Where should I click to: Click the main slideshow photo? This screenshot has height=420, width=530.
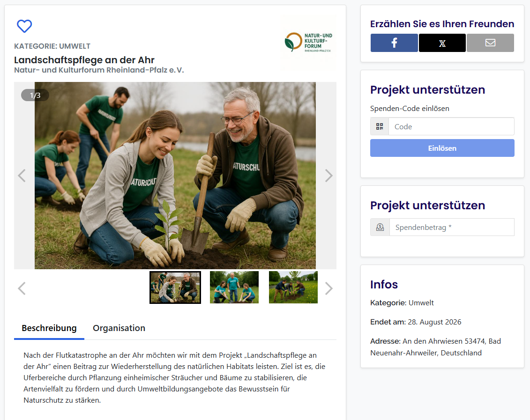pyautogui.click(x=175, y=176)
